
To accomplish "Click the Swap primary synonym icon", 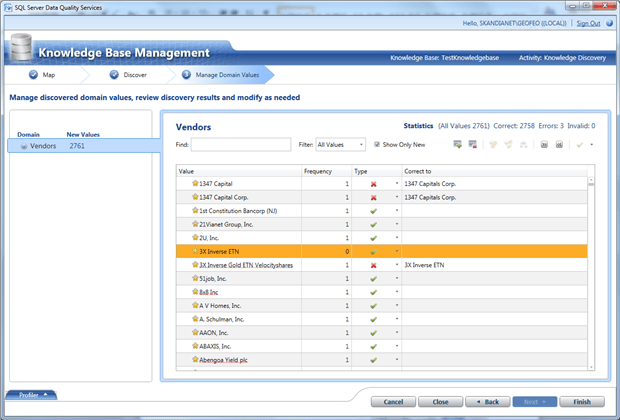I will (524, 144).
